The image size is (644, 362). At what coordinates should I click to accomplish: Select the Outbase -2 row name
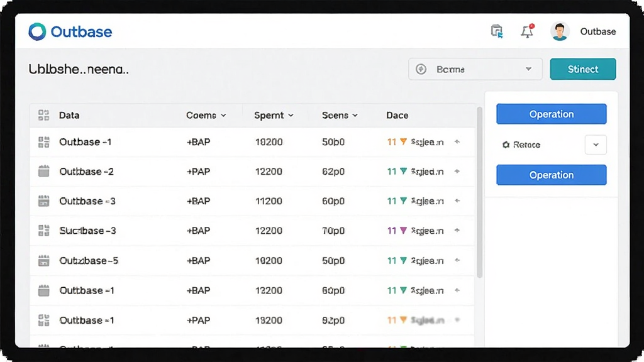coord(86,172)
